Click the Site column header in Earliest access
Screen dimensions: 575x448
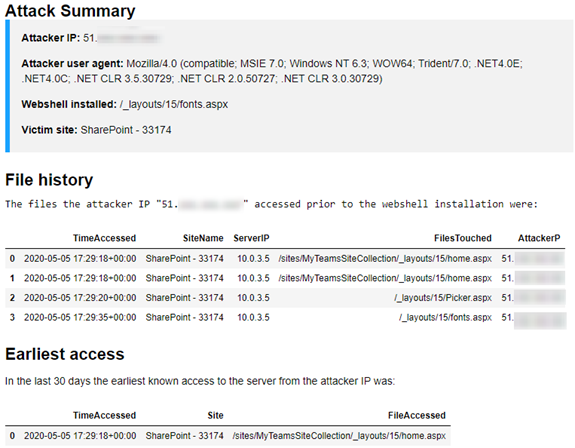pos(215,415)
